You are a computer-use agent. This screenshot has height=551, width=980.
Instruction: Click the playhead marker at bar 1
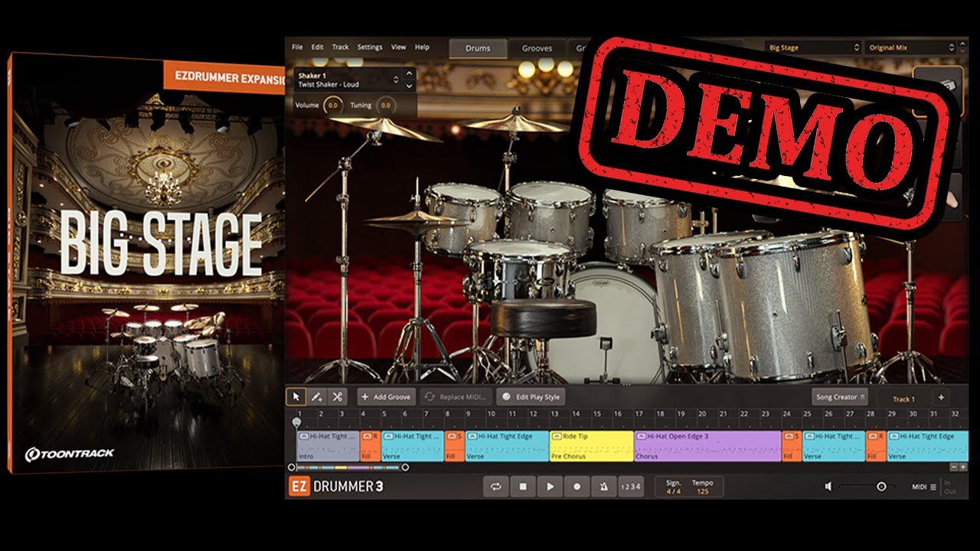click(x=297, y=422)
